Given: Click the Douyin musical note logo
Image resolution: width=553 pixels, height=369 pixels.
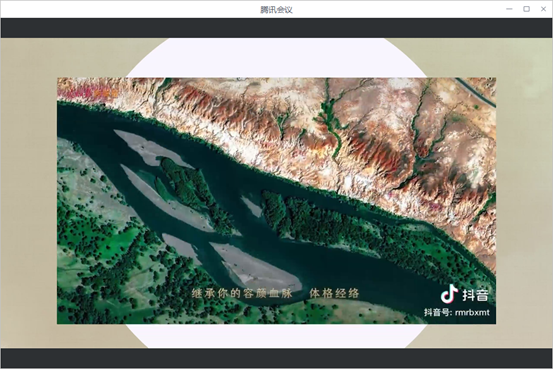Looking at the screenshot, I should [449, 294].
